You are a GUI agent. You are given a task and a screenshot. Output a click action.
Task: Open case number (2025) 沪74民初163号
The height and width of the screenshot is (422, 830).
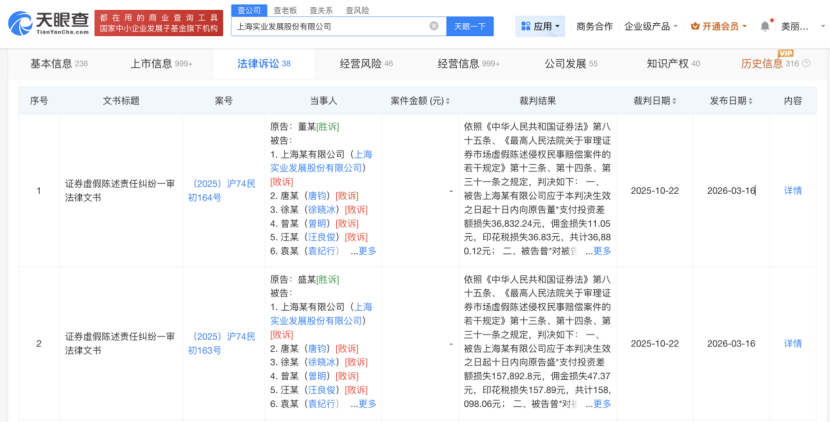[x=222, y=343]
